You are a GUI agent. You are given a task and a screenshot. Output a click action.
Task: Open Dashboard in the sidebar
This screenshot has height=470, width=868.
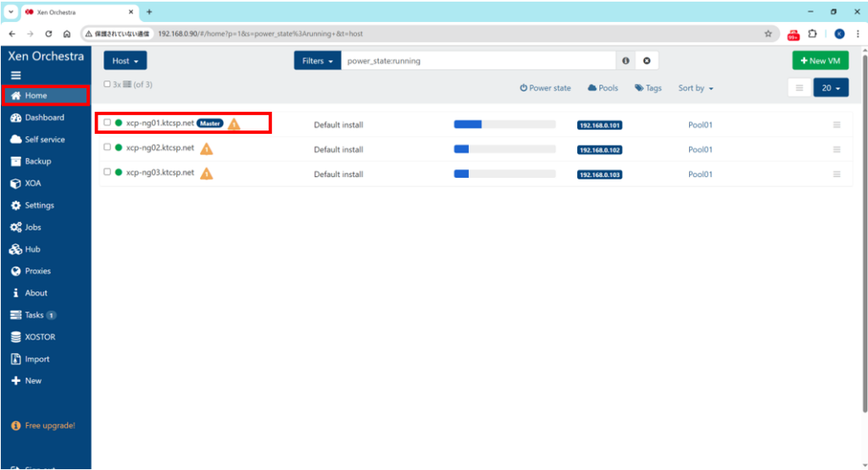coord(44,118)
